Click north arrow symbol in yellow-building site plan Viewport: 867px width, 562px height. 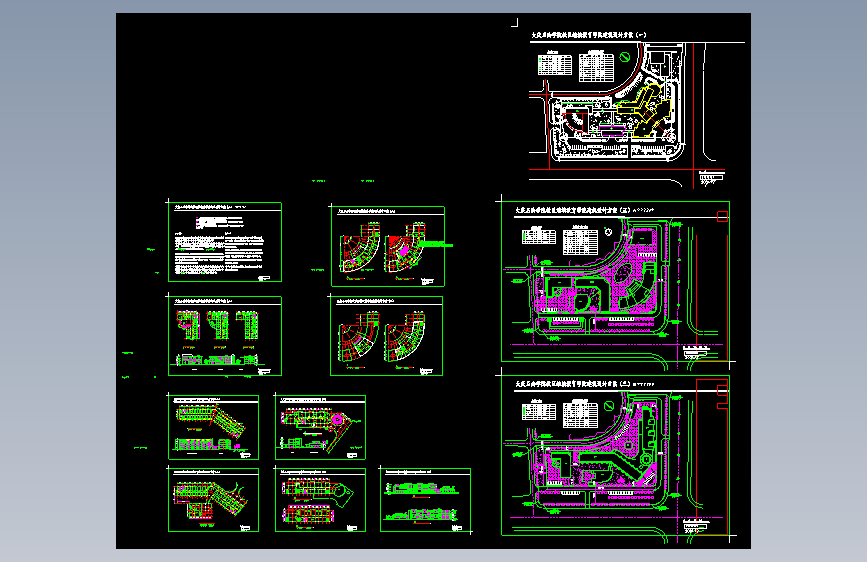click(x=625, y=56)
